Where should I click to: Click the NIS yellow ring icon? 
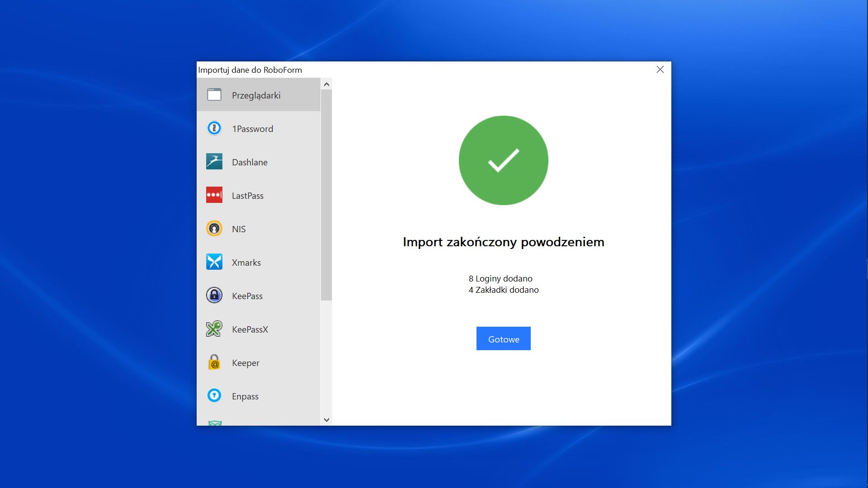(214, 229)
